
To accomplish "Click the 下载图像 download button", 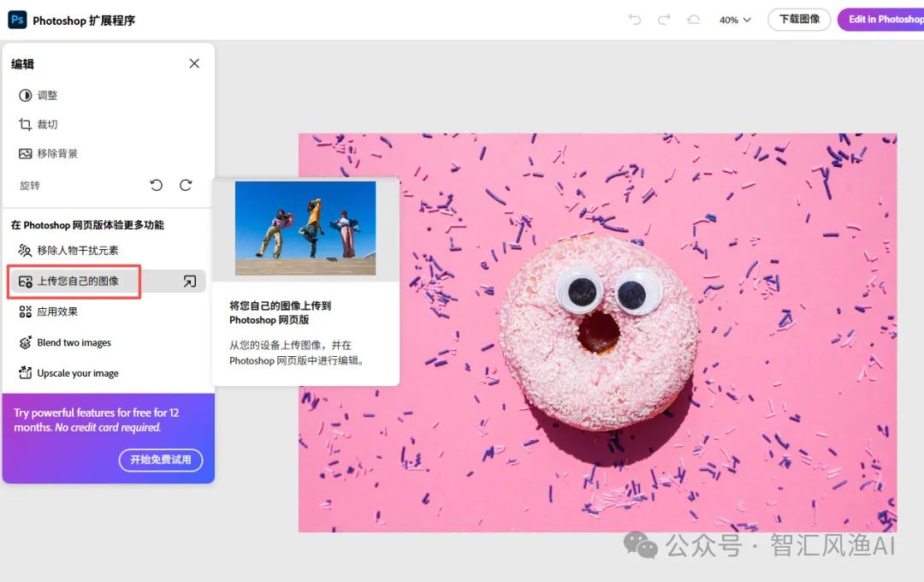I will [x=798, y=19].
